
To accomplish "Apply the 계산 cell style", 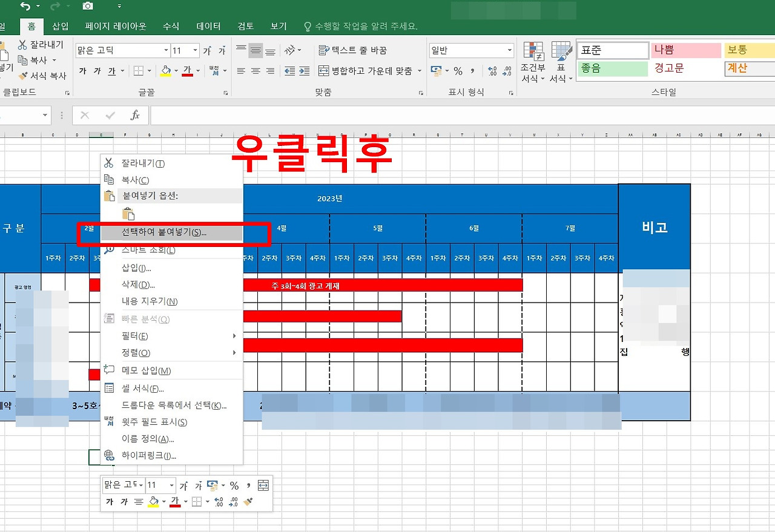I will pos(750,68).
